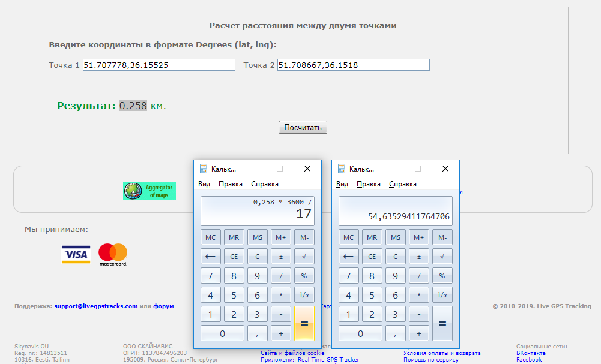Click the mastercard logo

113,254
